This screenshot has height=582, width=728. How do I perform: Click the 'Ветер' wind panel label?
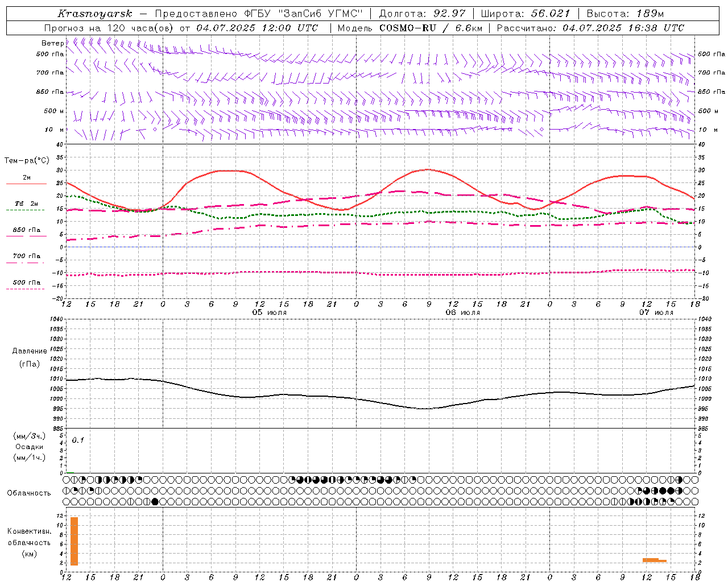pos(52,43)
